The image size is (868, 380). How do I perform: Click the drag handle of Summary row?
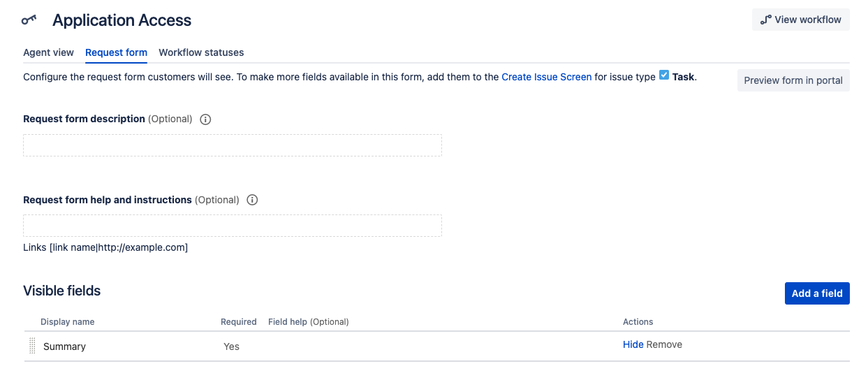point(32,346)
